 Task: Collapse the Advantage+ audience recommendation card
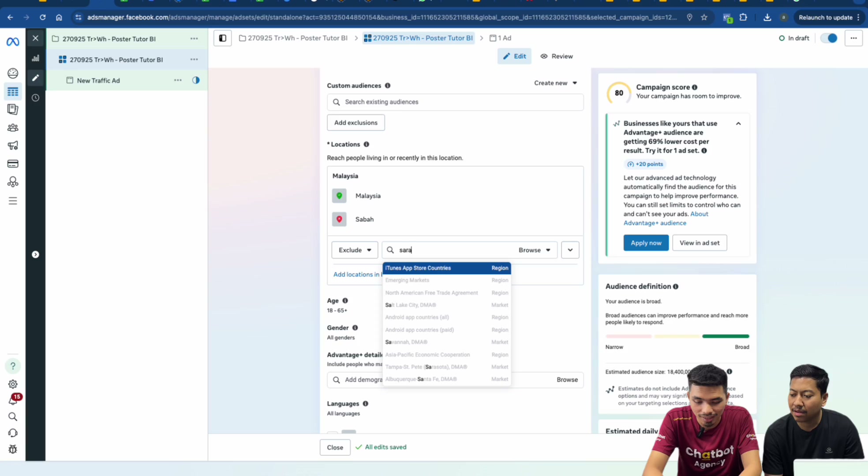738,124
